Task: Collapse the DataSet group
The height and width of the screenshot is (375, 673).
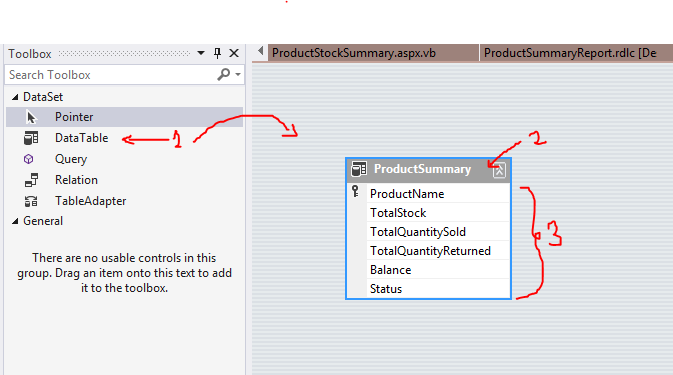Action: point(15,97)
